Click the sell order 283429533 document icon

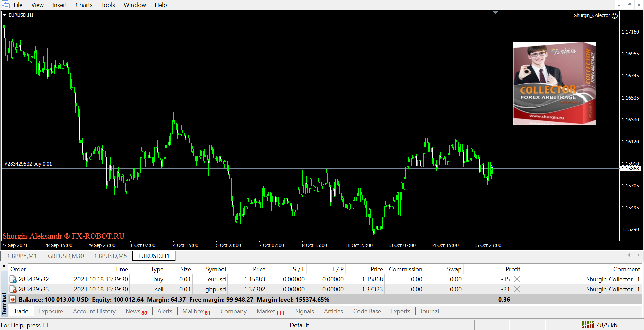13,289
